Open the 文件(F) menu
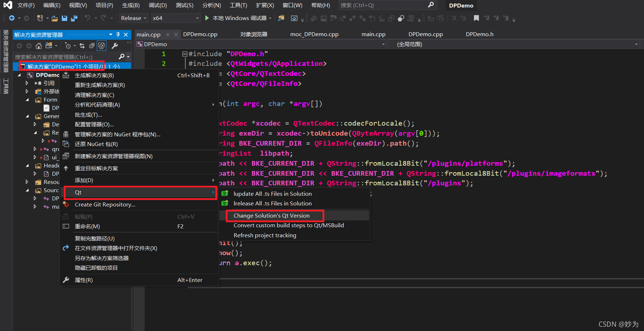 tap(26, 5)
